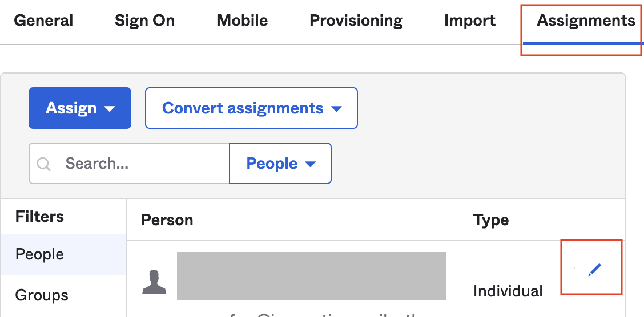Select the Provisioning tab

pos(356,21)
